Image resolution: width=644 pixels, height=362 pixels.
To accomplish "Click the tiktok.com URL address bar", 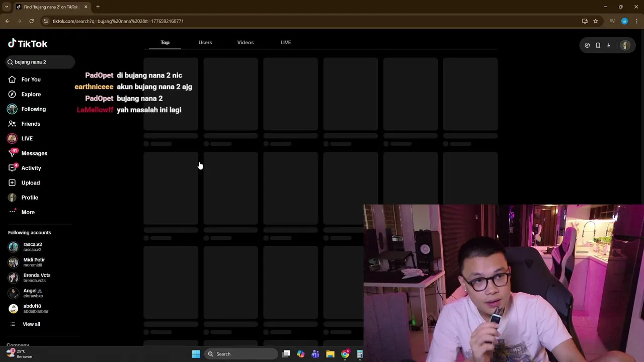I will tap(312, 21).
